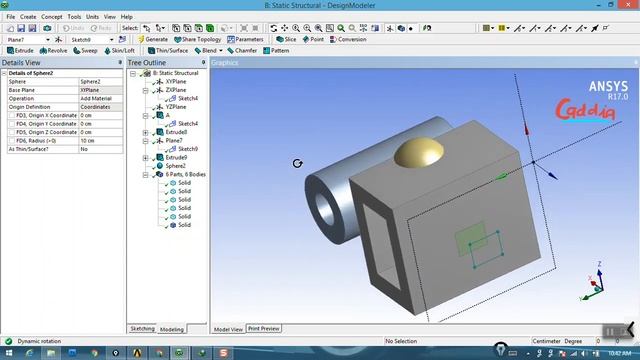640x360 pixels.
Task: Open the File menu
Action: (x=11, y=17)
